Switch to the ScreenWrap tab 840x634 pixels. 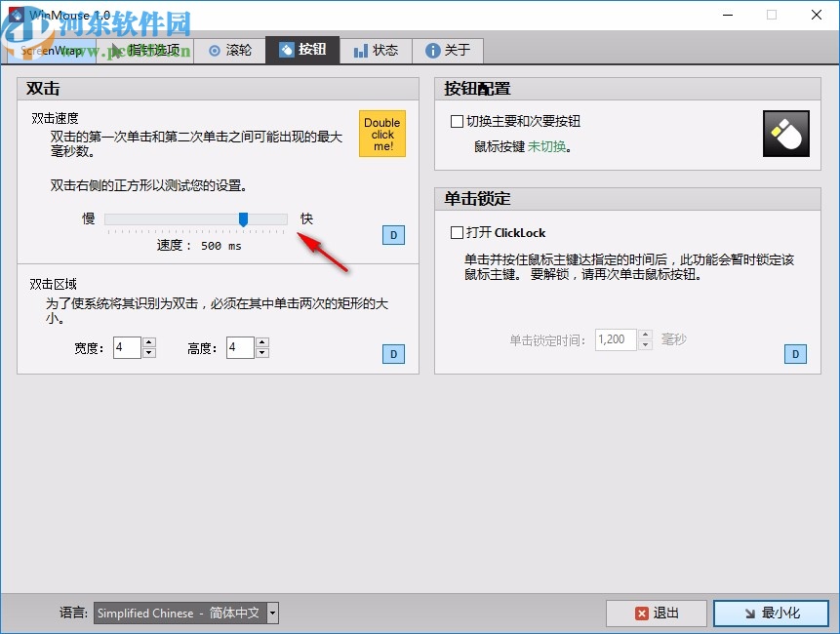click(x=52, y=51)
